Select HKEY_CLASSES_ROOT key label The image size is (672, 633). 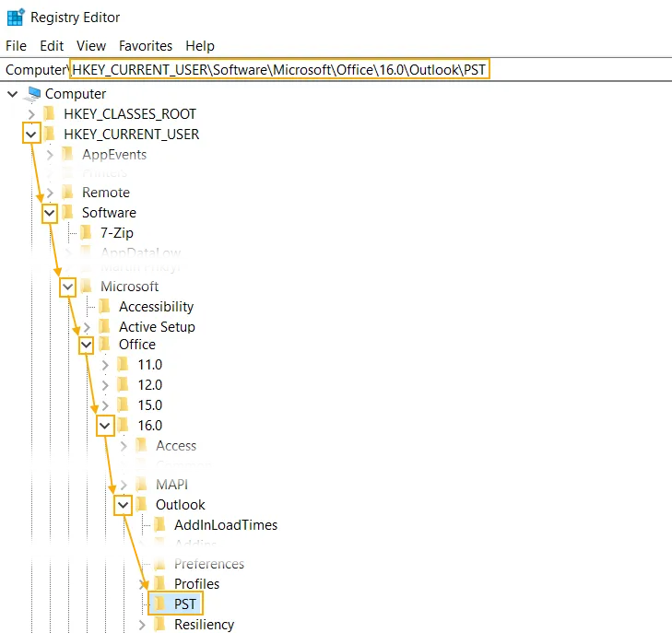point(130,114)
